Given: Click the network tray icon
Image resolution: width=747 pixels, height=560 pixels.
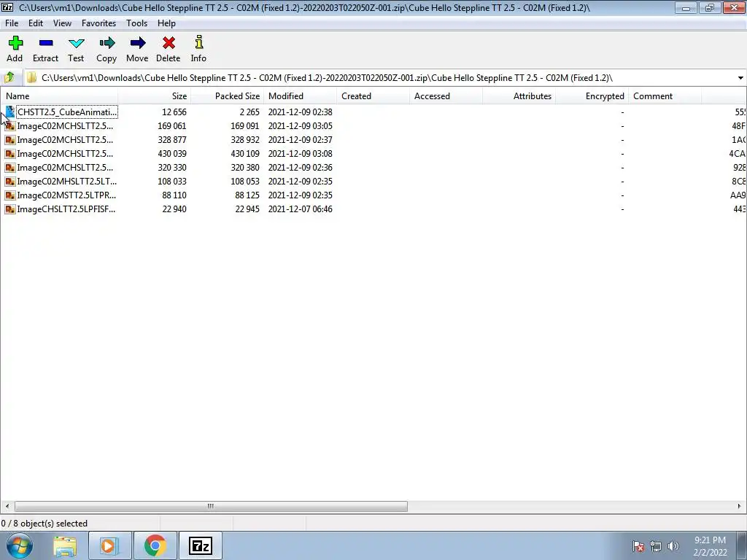Looking at the screenshot, I should (x=656, y=546).
